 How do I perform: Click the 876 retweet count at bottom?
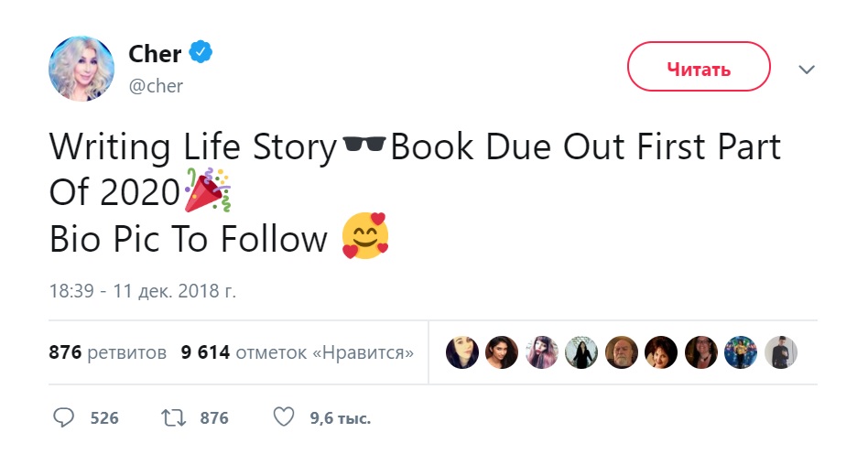213,418
